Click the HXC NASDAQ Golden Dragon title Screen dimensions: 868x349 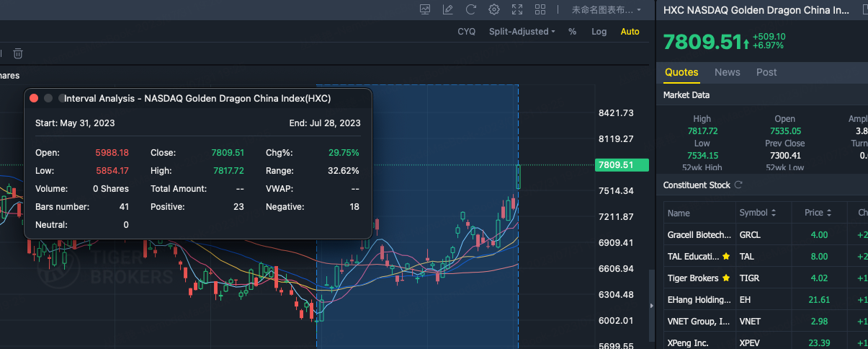[756, 10]
